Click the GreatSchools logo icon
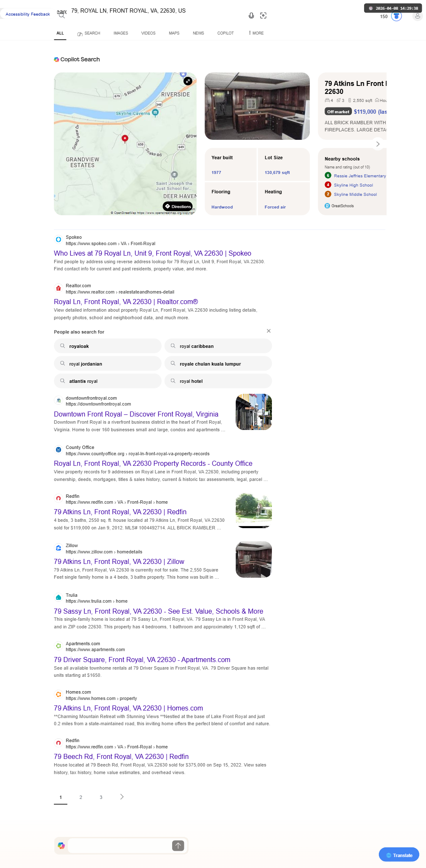Viewport: 426px width, 868px height. [327, 206]
